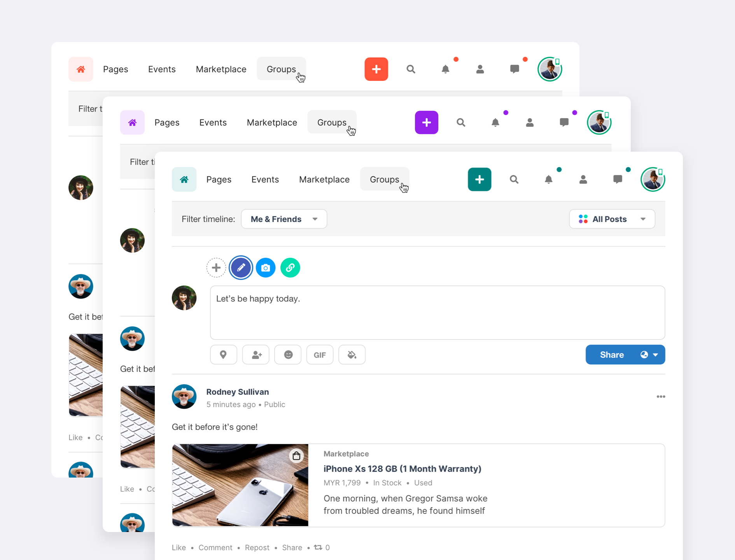Open privacy dropdown on Share button
Screen dimensions: 735x560
(x=649, y=355)
